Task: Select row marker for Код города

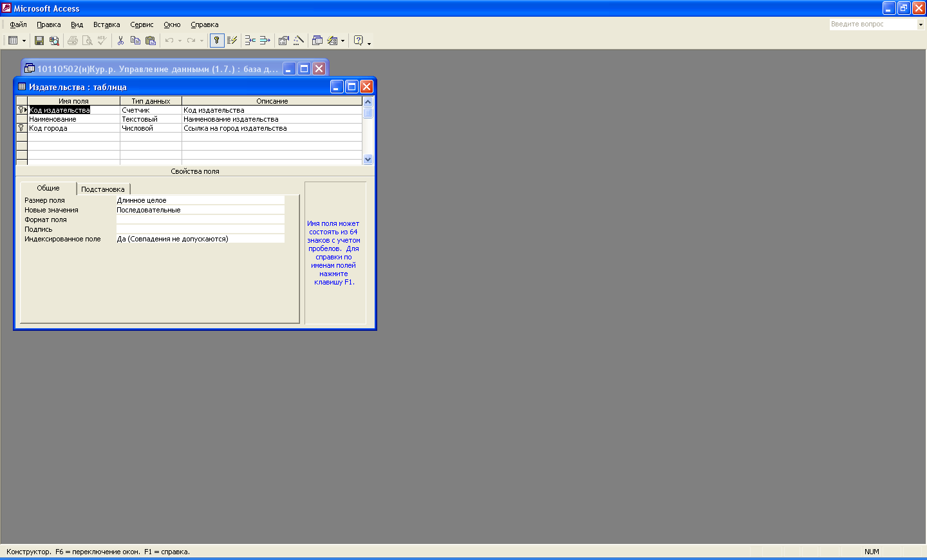Action: pyautogui.click(x=21, y=128)
